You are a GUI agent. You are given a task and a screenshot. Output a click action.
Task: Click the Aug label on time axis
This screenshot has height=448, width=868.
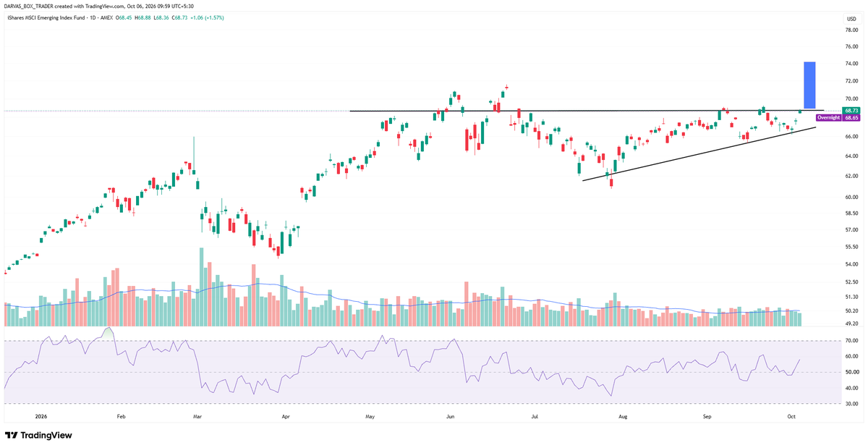pos(622,417)
